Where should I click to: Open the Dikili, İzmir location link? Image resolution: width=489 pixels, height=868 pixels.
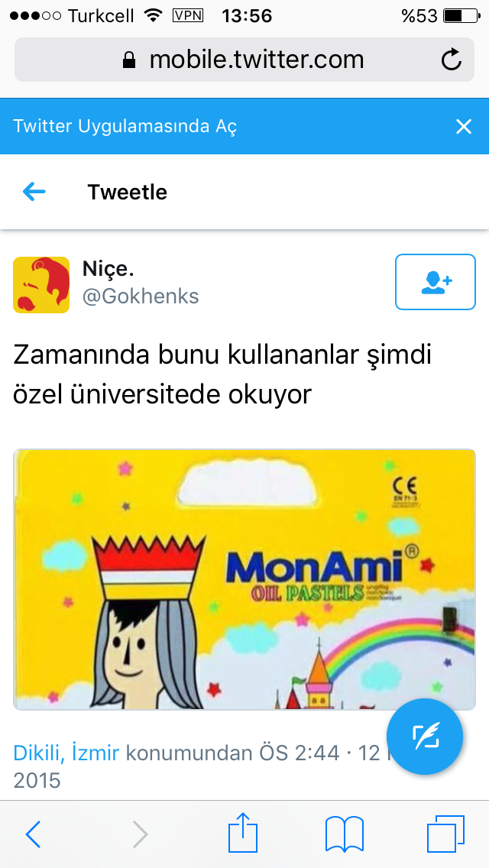(66, 753)
